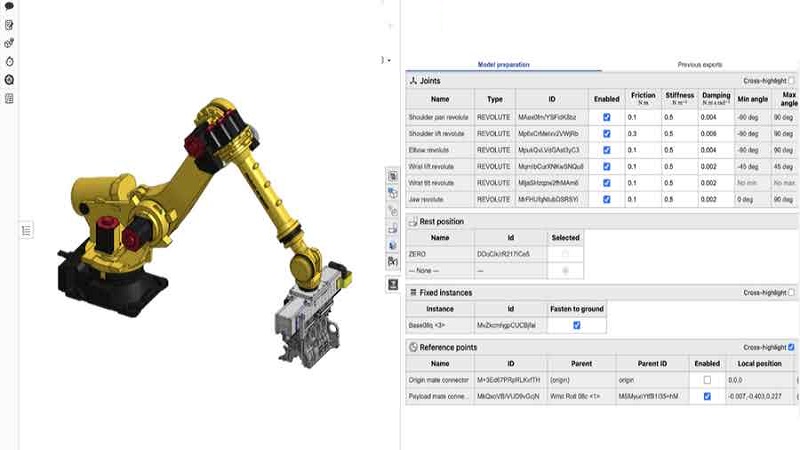Viewport: 800px width, 450px height.
Task: Switch to the Previous exports tab
Action: [x=699, y=65]
